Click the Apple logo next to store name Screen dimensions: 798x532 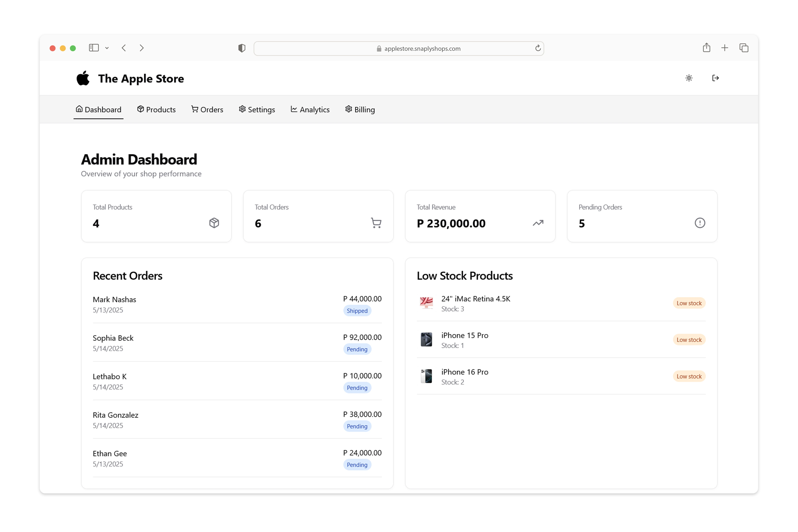coord(83,78)
